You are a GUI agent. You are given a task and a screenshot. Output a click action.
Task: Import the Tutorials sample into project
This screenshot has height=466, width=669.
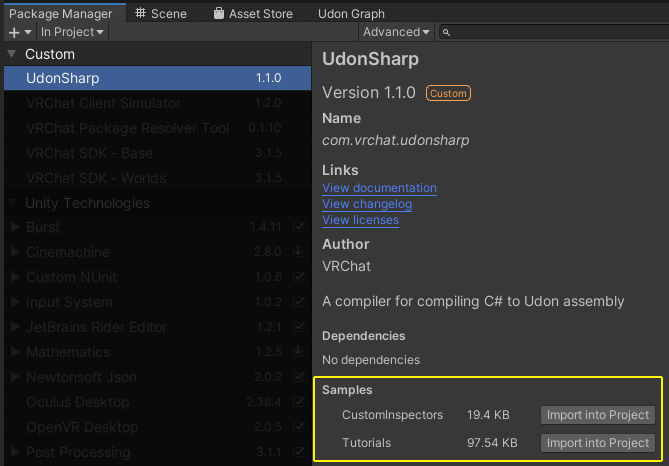(598, 443)
